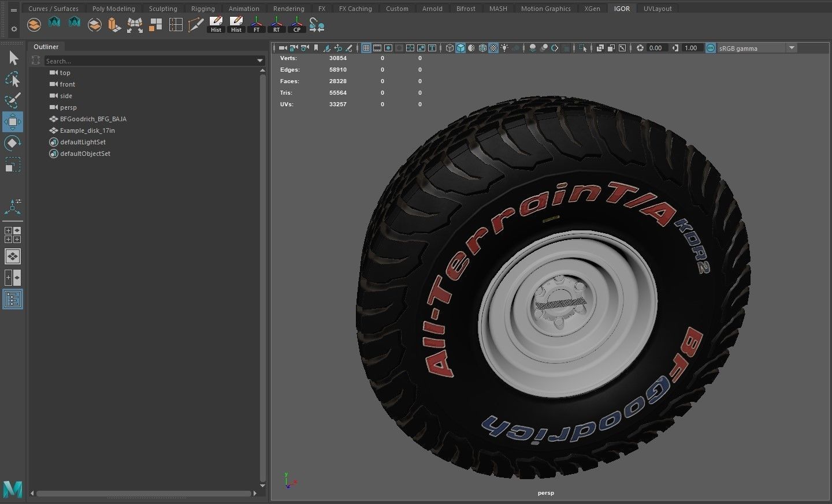This screenshot has width=832, height=504.
Task: Select BFGoodrich_BFG_BAJA in the Outliner
Action: [93, 119]
